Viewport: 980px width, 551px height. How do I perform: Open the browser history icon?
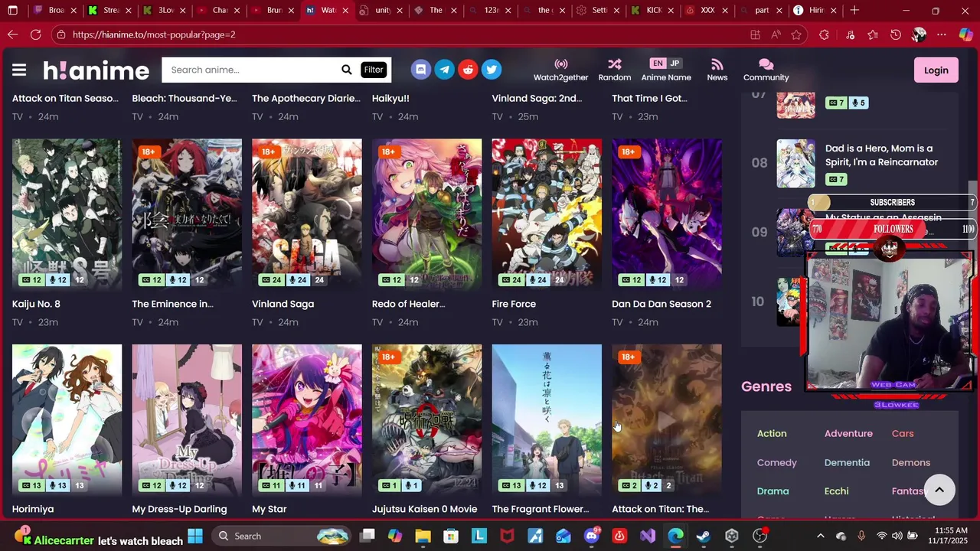coord(895,34)
